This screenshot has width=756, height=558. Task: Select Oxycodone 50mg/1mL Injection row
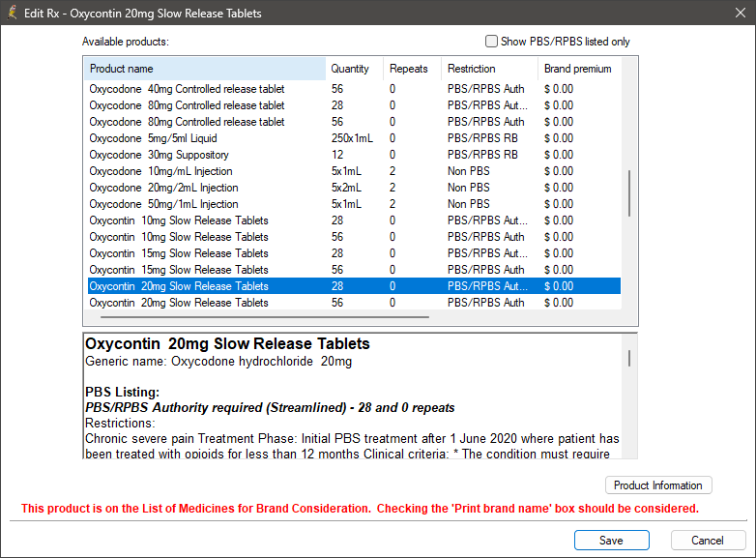point(354,204)
